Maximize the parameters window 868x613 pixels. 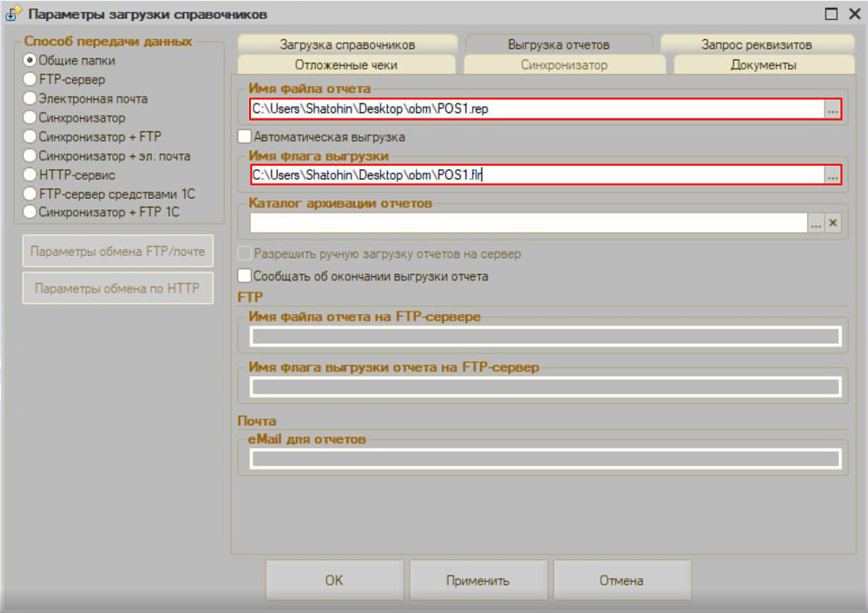(x=831, y=14)
